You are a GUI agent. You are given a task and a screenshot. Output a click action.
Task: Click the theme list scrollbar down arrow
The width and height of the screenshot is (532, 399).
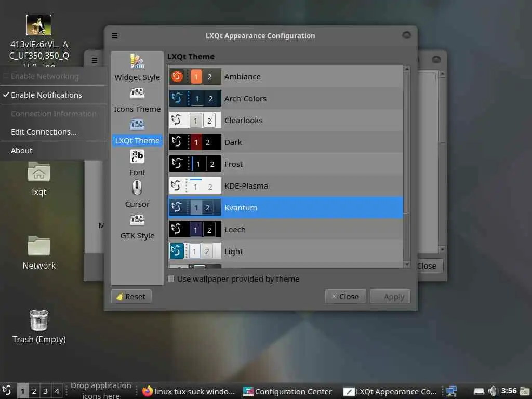point(407,264)
